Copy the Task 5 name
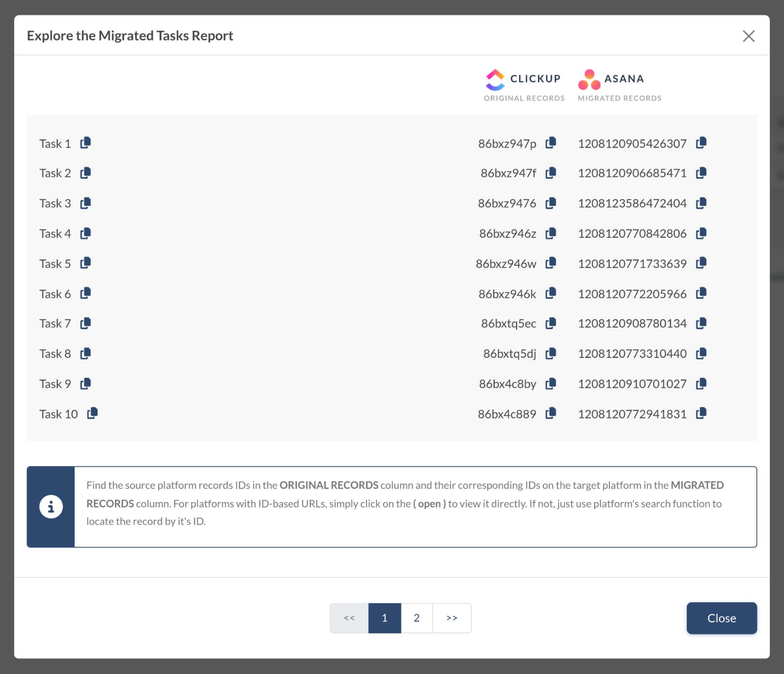Image resolution: width=784 pixels, height=674 pixels. click(85, 263)
